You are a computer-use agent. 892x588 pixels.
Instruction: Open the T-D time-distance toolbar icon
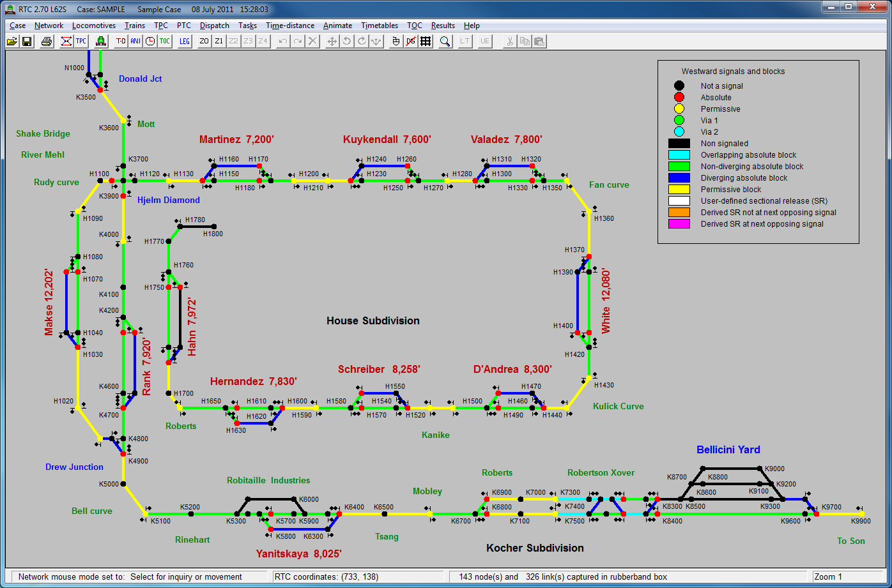coord(121,41)
